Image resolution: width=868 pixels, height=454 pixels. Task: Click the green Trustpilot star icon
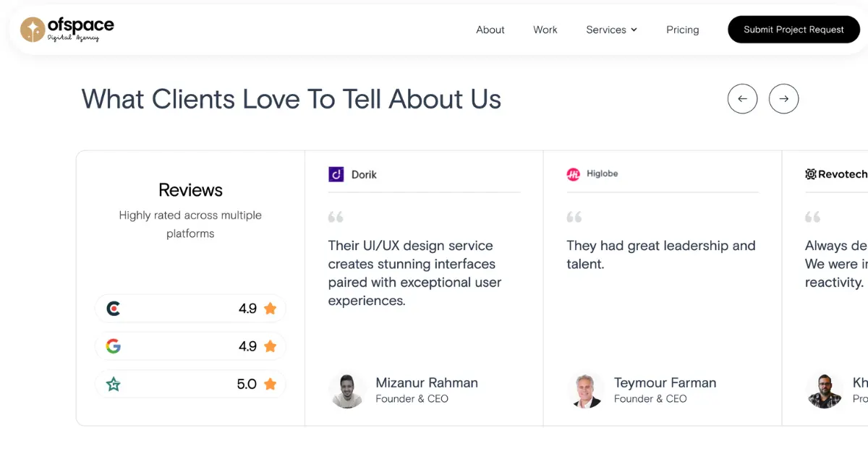[x=113, y=384]
